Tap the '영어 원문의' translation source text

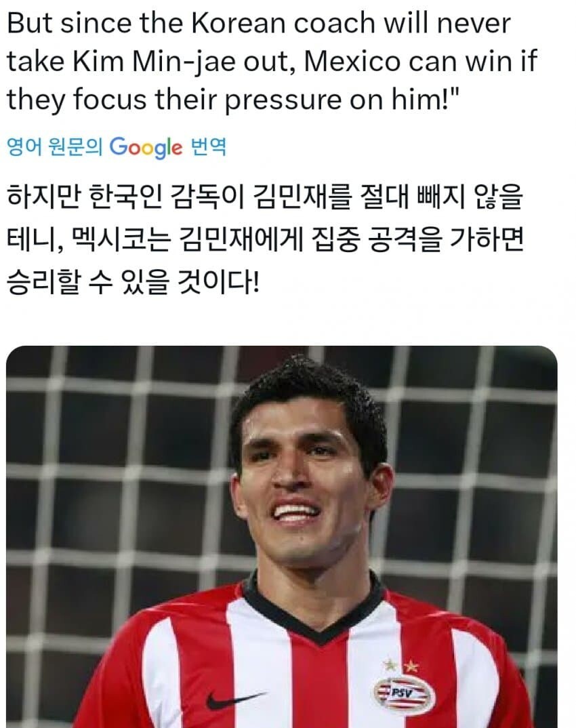54,147
